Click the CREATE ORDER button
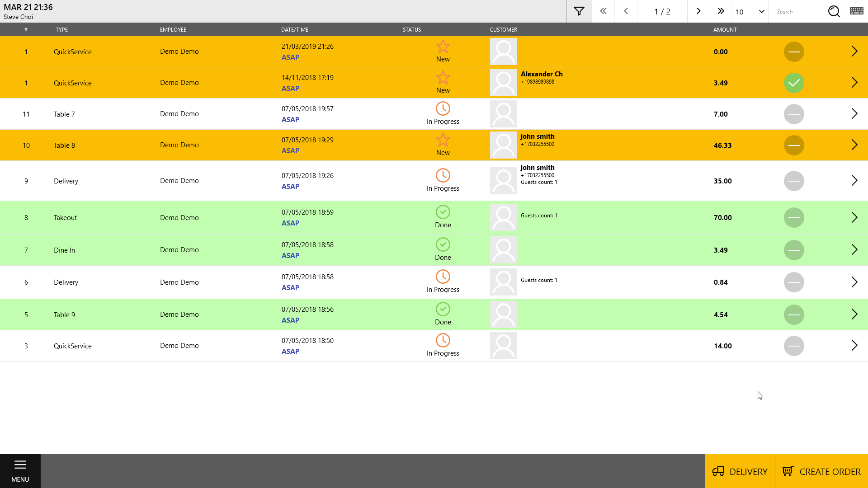Viewport: 868px width, 488px height. (821, 471)
